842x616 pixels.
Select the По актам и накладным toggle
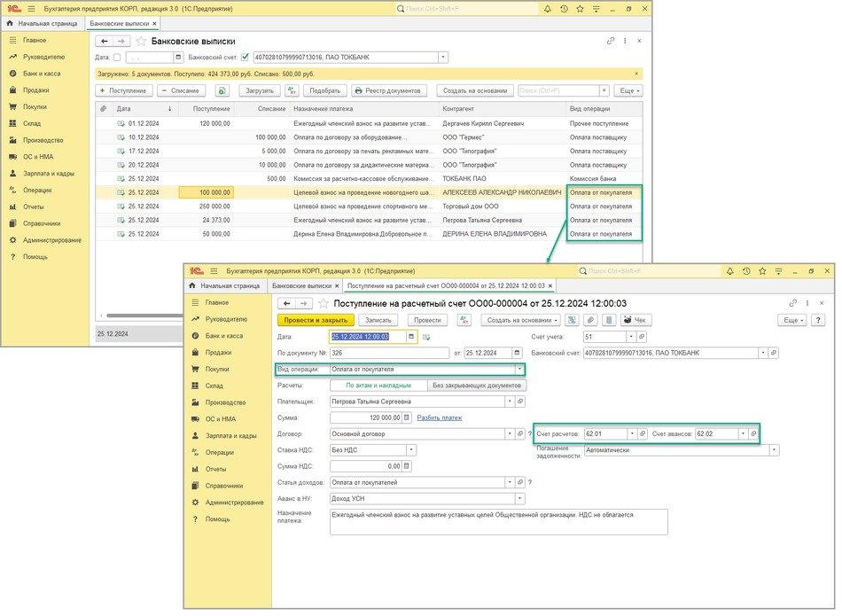click(x=378, y=386)
